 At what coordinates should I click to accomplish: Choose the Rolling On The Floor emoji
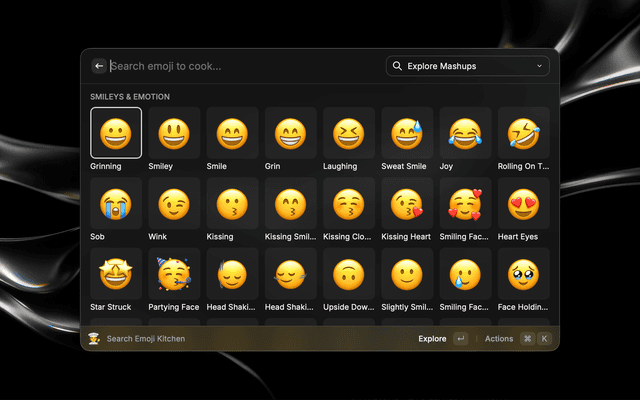click(522, 133)
